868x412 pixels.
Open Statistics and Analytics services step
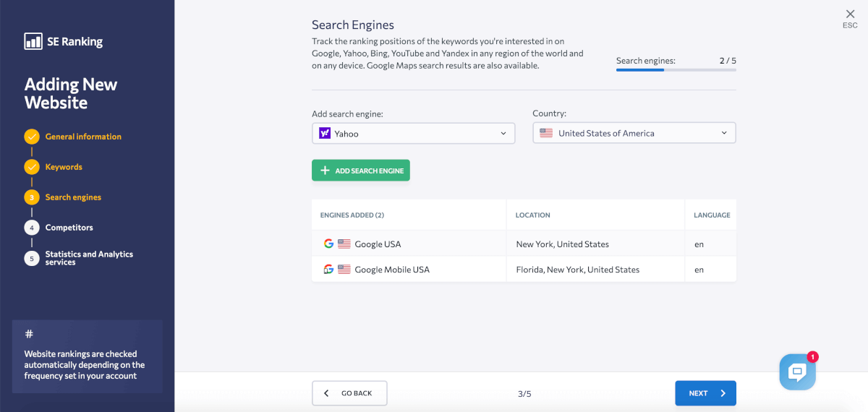tap(88, 258)
